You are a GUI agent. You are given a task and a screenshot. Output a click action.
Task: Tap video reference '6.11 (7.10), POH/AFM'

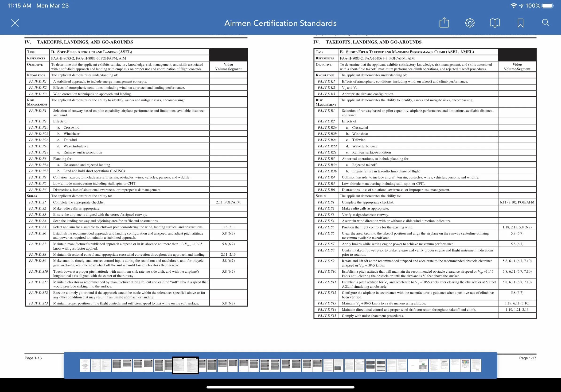tap(517, 202)
